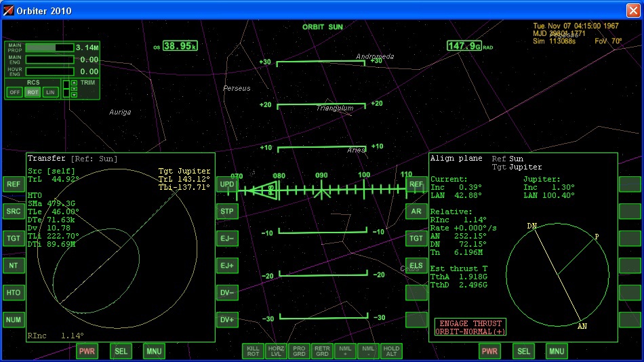Click ENGAGE THRUST ORBIT-NORMAL(+) message
This screenshot has width=644, height=362.
pos(470,327)
